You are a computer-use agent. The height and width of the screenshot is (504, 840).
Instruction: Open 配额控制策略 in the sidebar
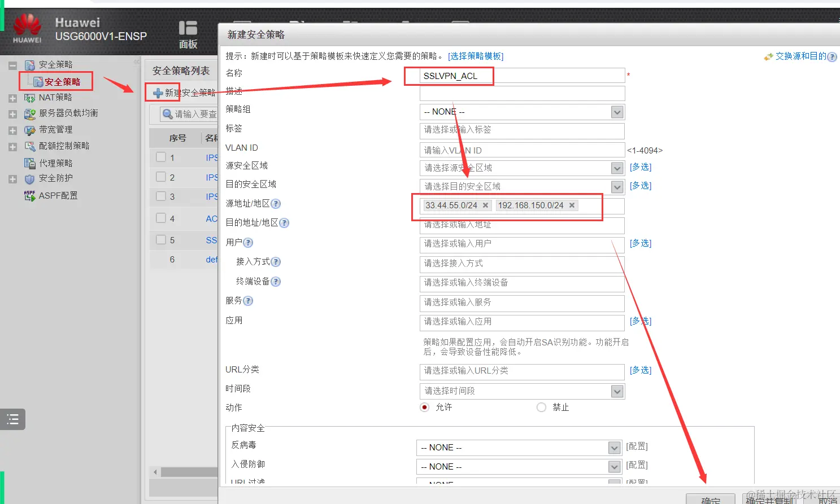[x=64, y=146]
